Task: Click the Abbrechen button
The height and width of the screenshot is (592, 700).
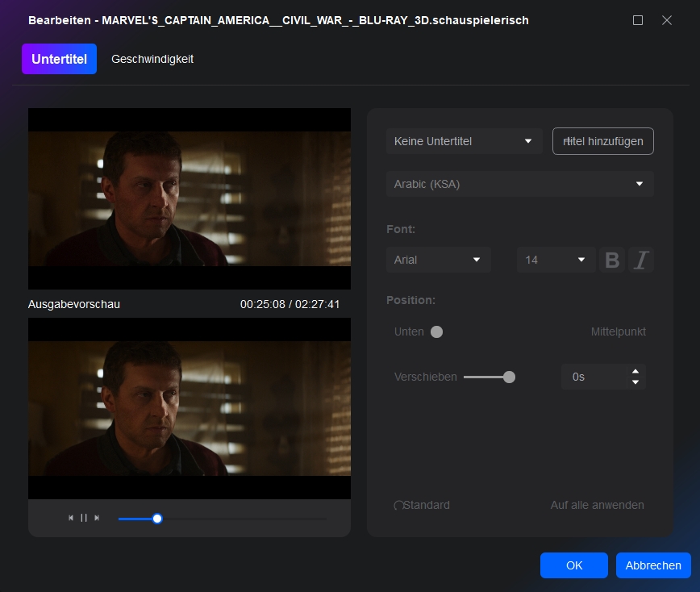Action: 653,565
